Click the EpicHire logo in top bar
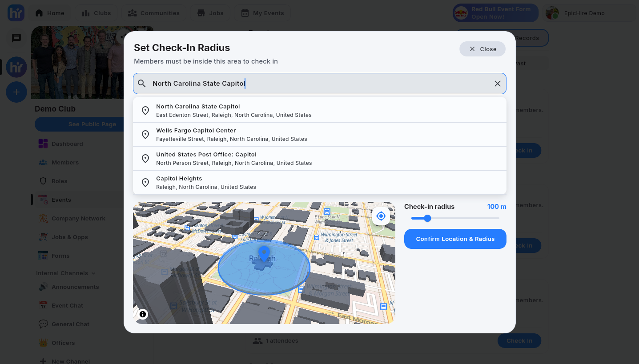Image resolution: width=639 pixels, height=364 pixels. (x=16, y=13)
